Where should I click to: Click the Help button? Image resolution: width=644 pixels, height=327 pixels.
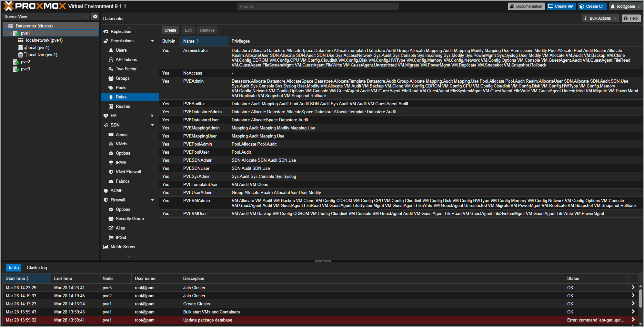click(x=631, y=18)
